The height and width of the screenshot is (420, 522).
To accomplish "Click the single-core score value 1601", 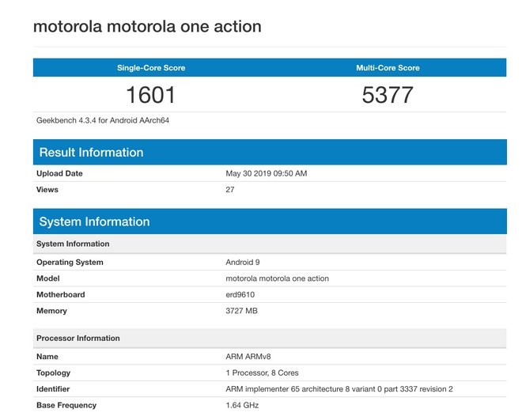I will pyautogui.click(x=150, y=95).
